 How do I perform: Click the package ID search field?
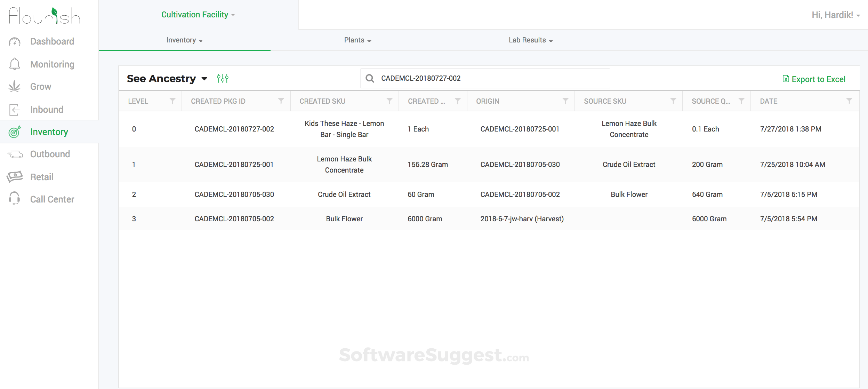[x=487, y=78]
